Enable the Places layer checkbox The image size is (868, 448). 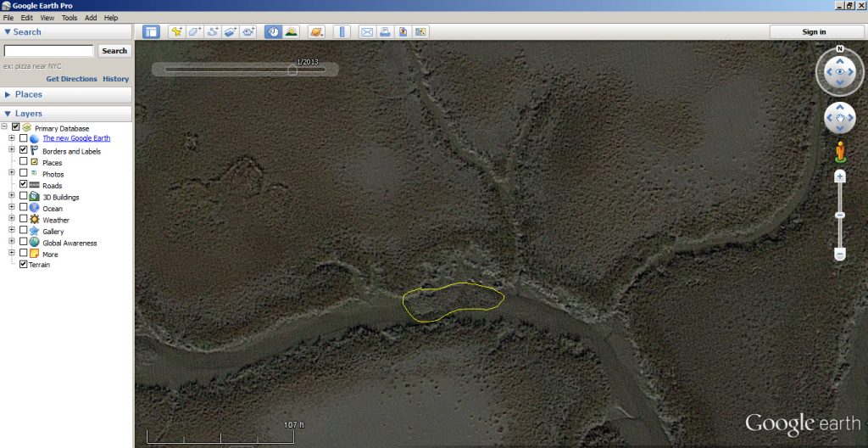click(x=23, y=161)
